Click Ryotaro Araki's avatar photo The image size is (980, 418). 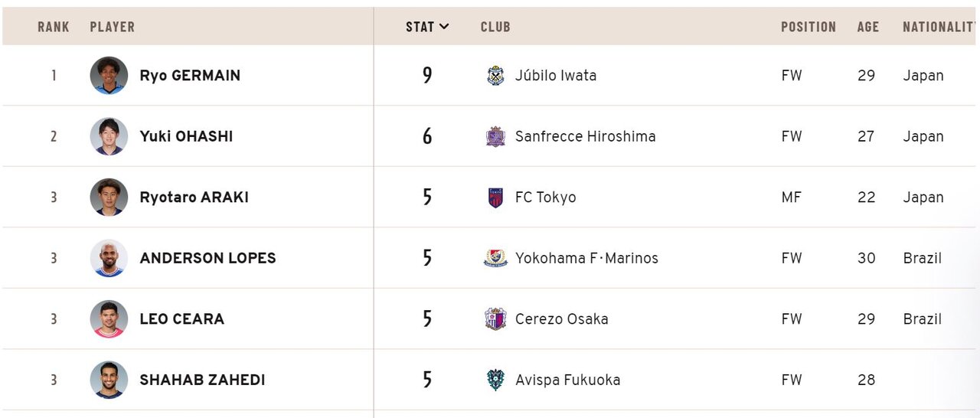pyautogui.click(x=109, y=198)
